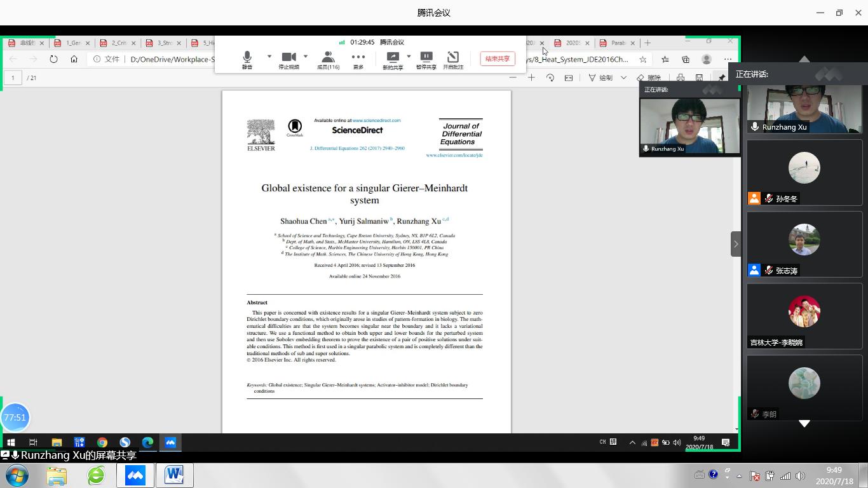The height and width of the screenshot is (488, 868).
Task: Click the PDF page number input box
Action: coord(13,78)
